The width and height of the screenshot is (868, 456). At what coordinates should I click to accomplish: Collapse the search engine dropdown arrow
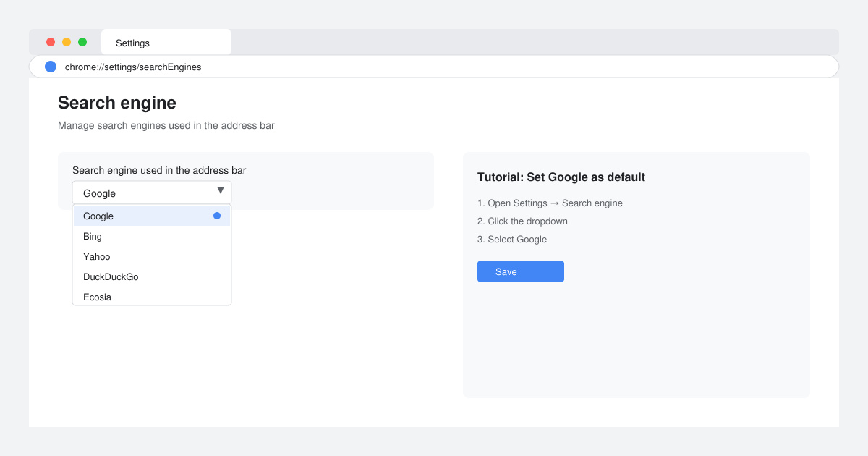(221, 191)
